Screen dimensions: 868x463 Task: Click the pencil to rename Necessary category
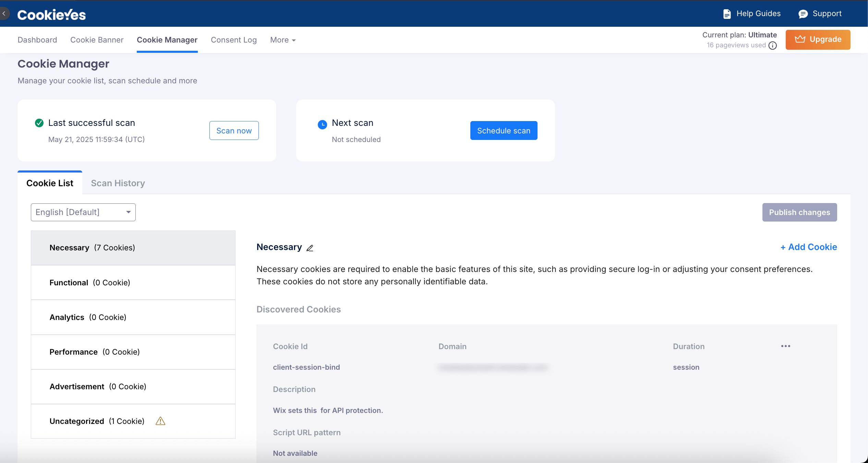pyautogui.click(x=310, y=248)
